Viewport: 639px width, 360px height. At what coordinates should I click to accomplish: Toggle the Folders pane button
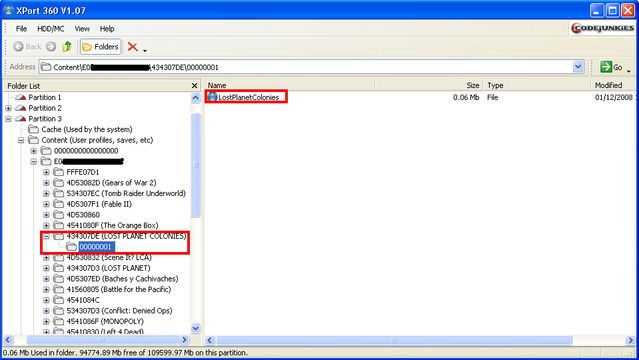click(x=100, y=47)
